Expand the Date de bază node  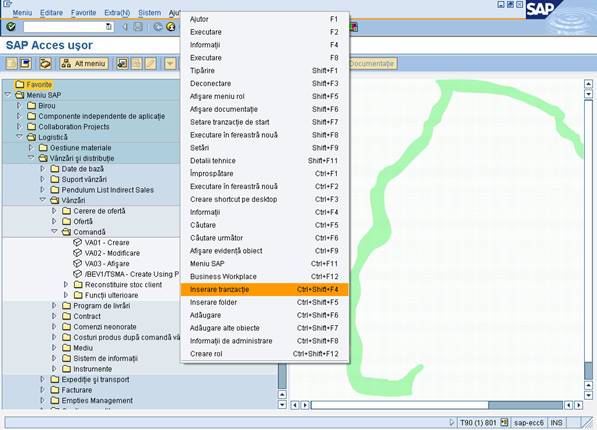[43, 168]
